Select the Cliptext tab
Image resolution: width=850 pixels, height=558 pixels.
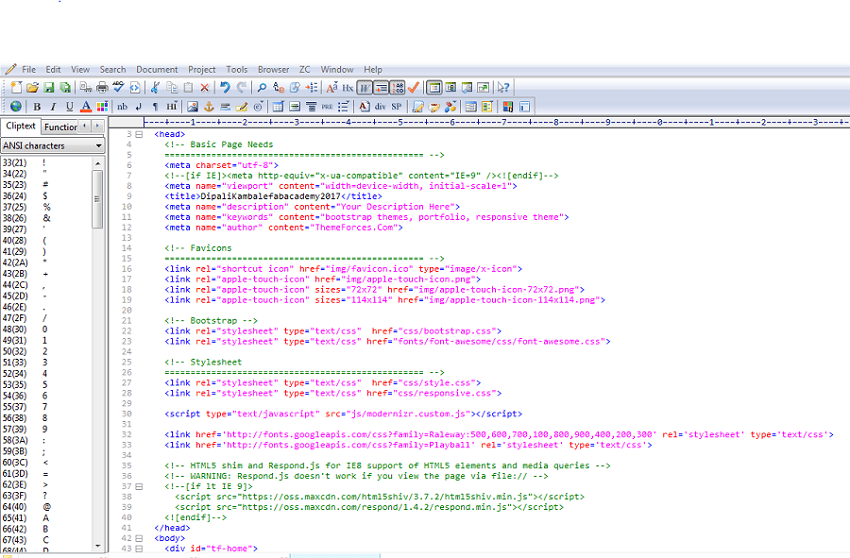pos(21,126)
